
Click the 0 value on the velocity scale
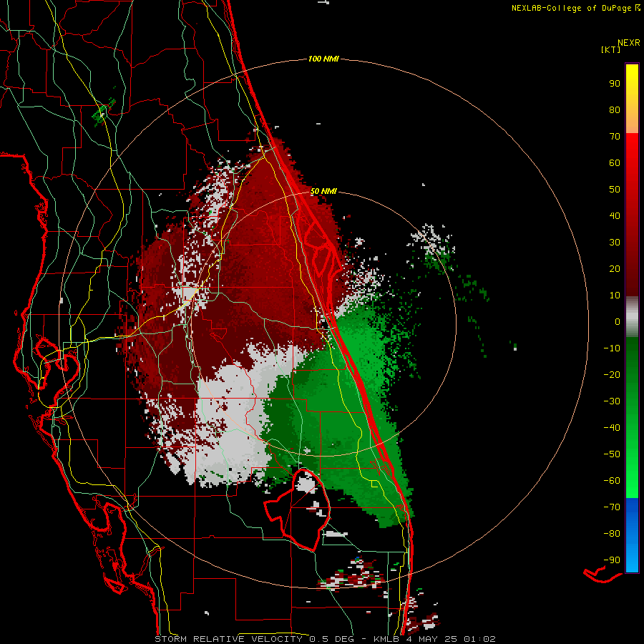[618, 321]
